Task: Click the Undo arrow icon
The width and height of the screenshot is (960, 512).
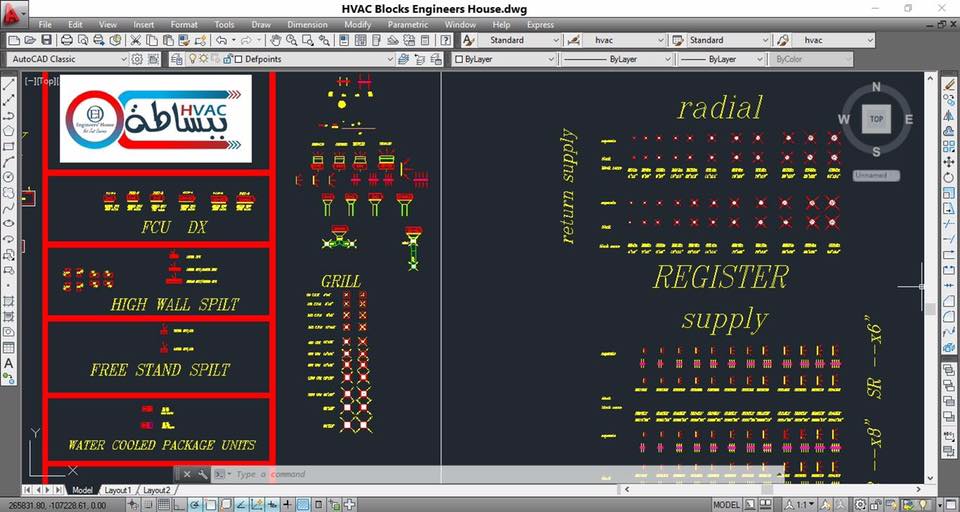Action: (x=220, y=40)
